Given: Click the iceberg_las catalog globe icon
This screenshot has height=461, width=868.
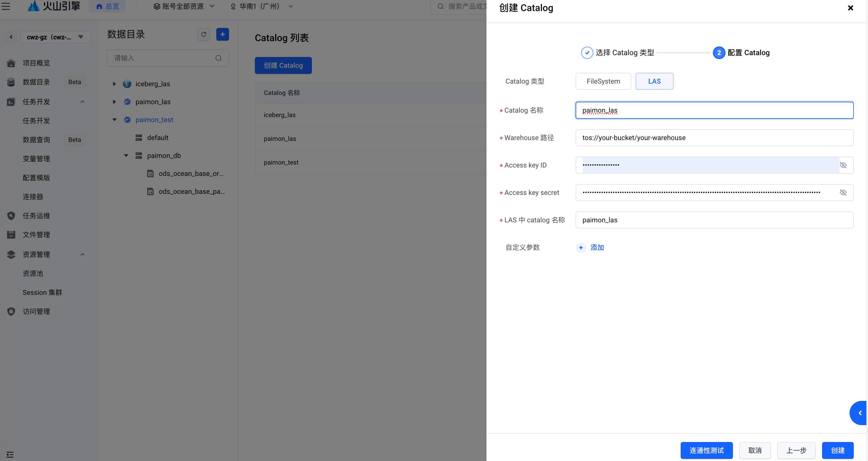Looking at the screenshot, I should click(x=127, y=84).
